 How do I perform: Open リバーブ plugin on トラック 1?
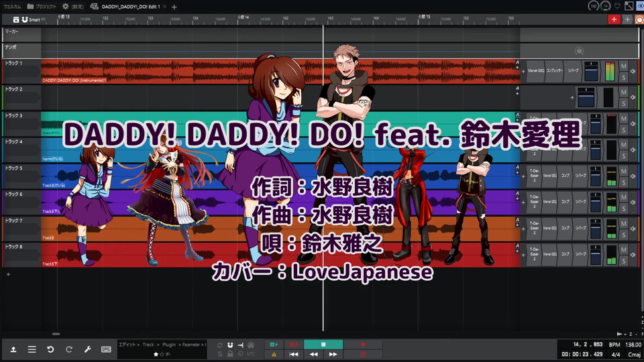pos(573,71)
